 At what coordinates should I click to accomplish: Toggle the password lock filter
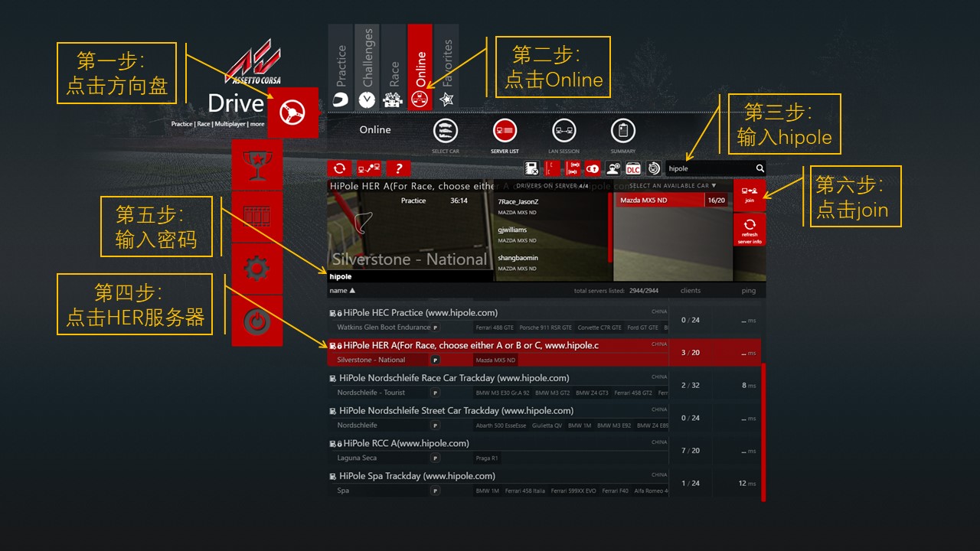(593, 168)
